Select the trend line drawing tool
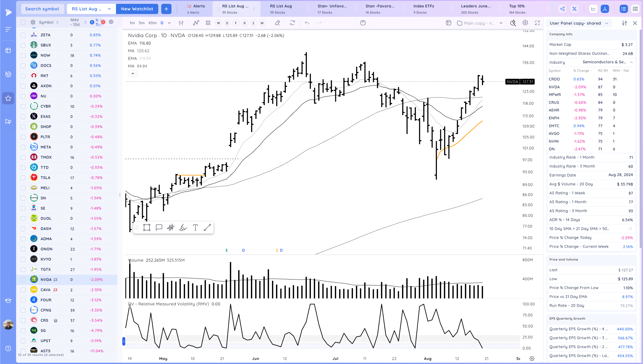This screenshot has height=364, width=643. click(207, 227)
